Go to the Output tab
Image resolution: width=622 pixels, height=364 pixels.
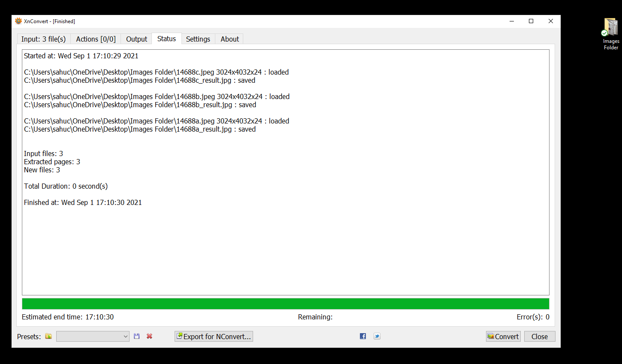tap(136, 39)
